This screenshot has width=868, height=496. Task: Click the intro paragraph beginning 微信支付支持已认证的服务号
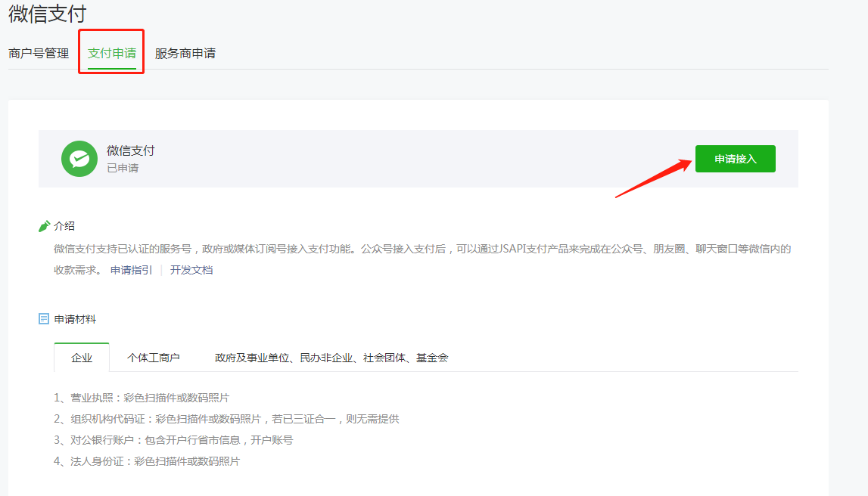(x=422, y=259)
